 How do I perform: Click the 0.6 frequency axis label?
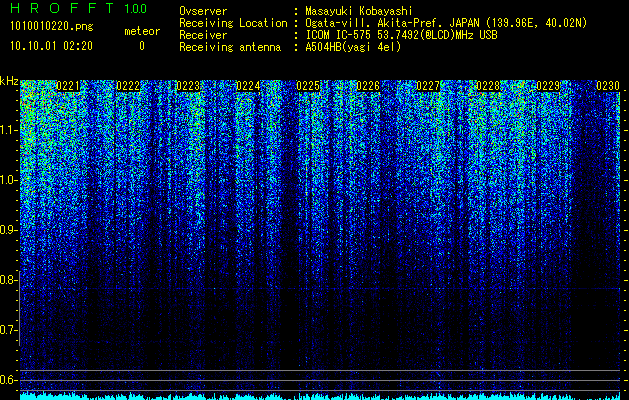pos(8,380)
